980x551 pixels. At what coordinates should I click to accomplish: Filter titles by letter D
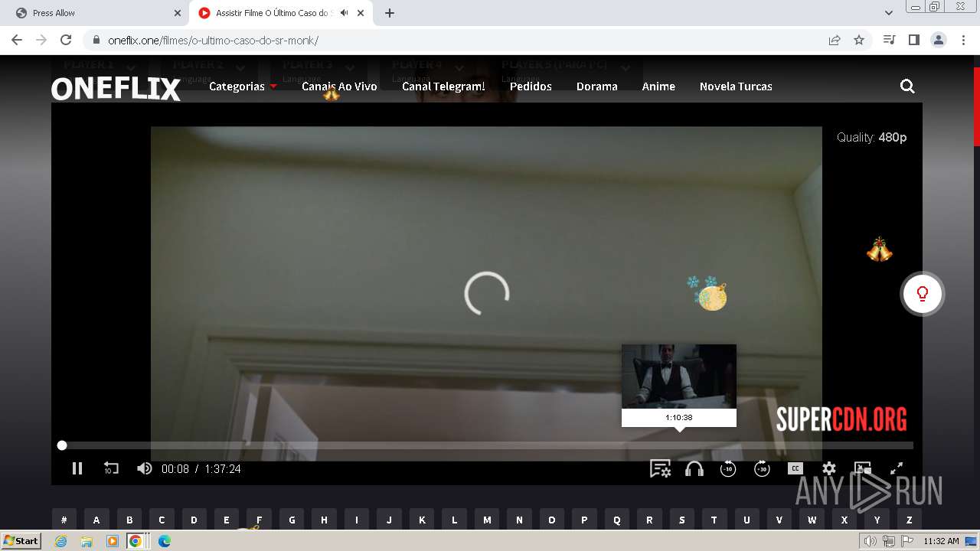click(194, 520)
